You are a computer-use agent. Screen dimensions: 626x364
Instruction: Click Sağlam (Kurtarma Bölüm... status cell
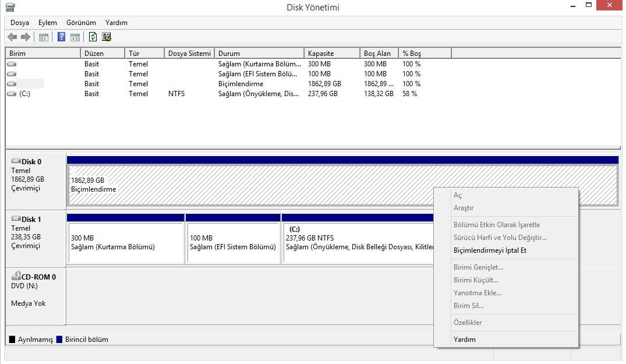click(260, 64)
